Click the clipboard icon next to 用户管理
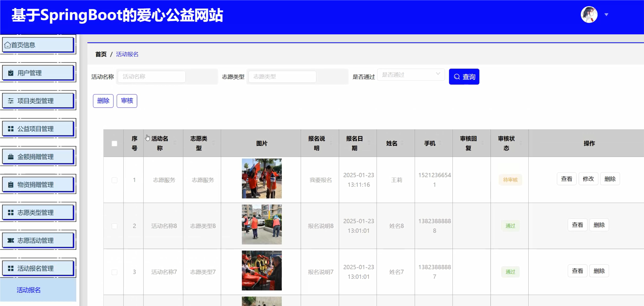Screen dimensions: 644x306 11,73
